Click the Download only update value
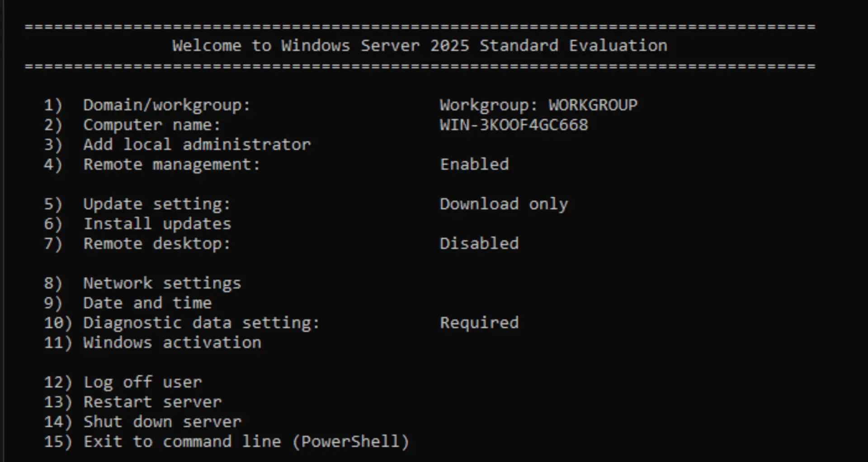This screenshot has width=868, height=462. tap(504, 204)
